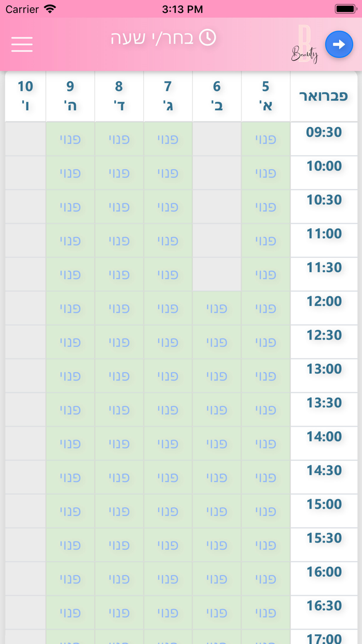Image resolution: width=362 pixels, height=644 pixels.
Task: Tap the 11:30 slot on day 9
Action: coord(70,274)
